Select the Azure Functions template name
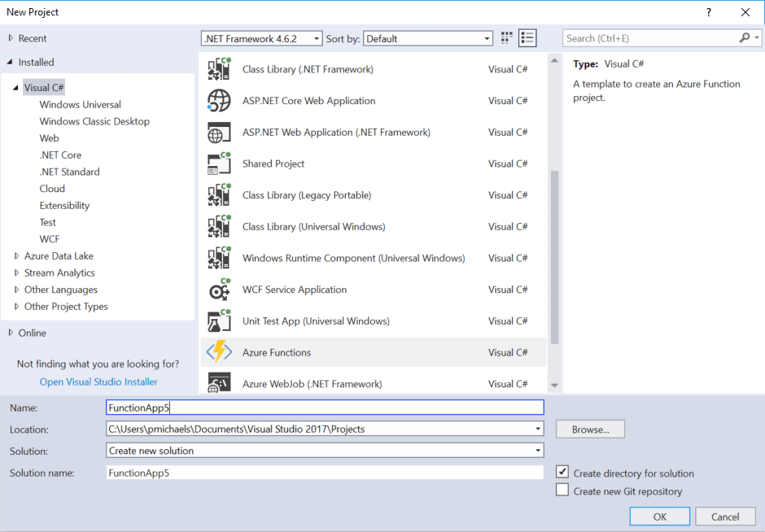This screenshot has height=532, width=765. (x=277, y=352)
